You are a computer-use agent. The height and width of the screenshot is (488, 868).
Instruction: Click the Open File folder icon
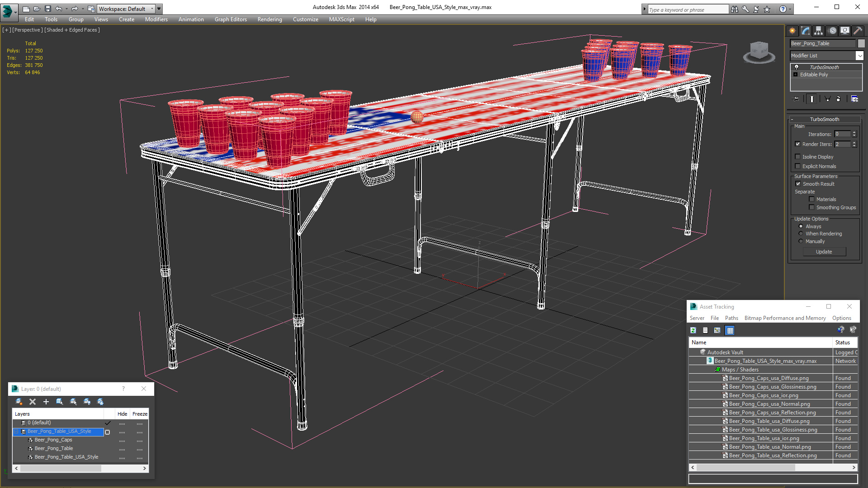(x=37, y=9)
